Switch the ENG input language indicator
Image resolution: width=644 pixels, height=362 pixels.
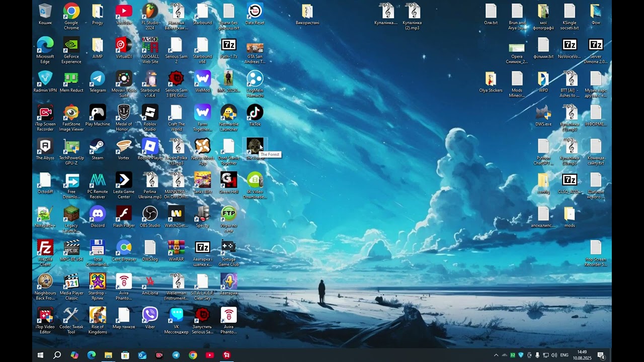(x=565, y=355)
